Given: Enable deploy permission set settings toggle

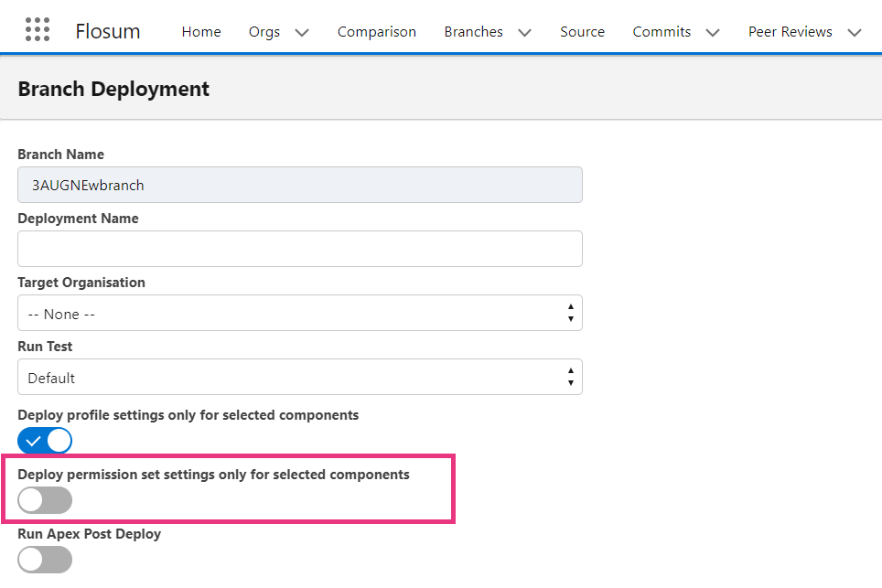Looking at the screenshot, I should tap(45, 500).
